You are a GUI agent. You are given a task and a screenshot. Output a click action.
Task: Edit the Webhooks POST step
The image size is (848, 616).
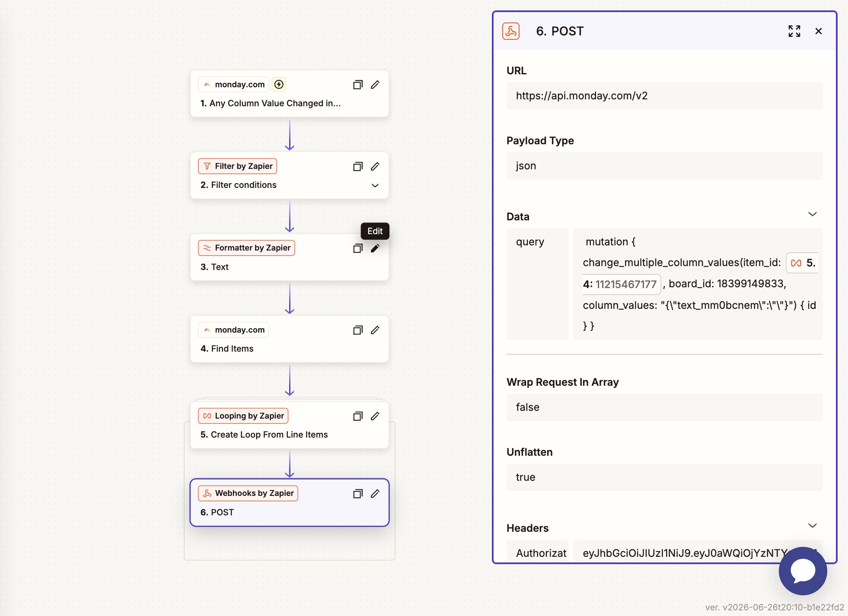click(375, 493)
